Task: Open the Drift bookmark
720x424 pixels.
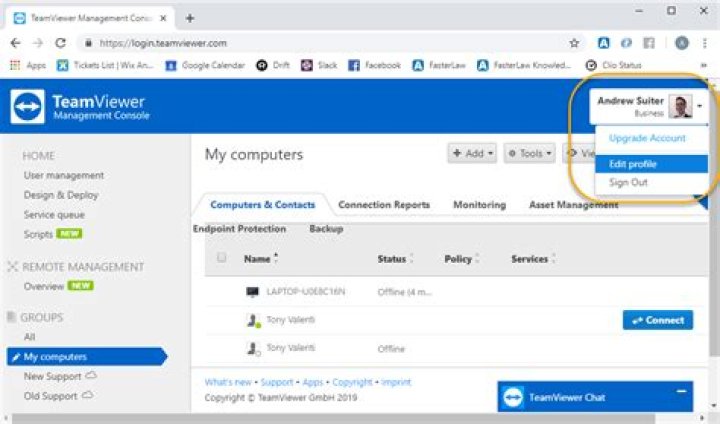Action: click(x=273, y=65)
